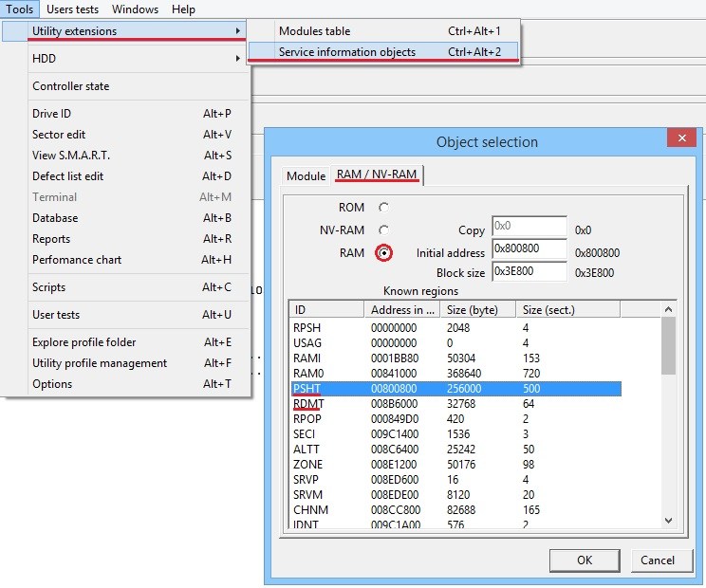Click the Cancel button

pos(658,560)
